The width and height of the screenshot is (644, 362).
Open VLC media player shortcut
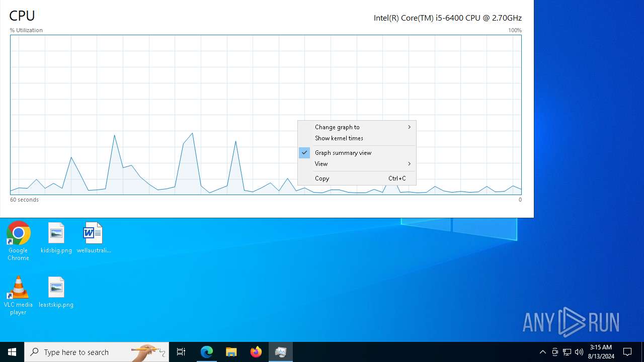18,296
